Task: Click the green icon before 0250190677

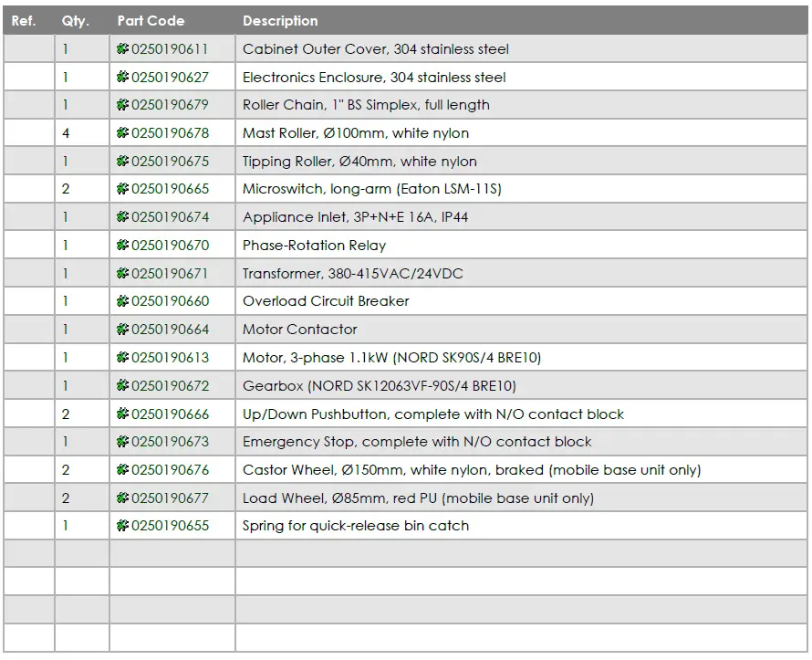Action: (123, 498)
